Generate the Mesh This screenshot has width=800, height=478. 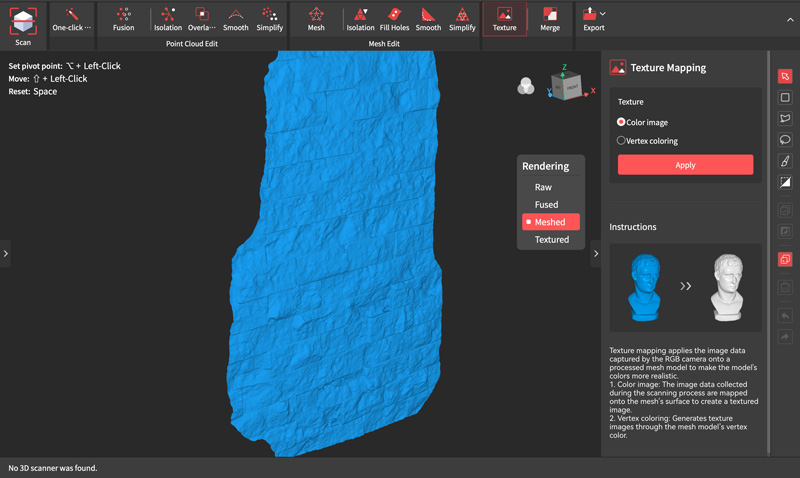point(316,19)
